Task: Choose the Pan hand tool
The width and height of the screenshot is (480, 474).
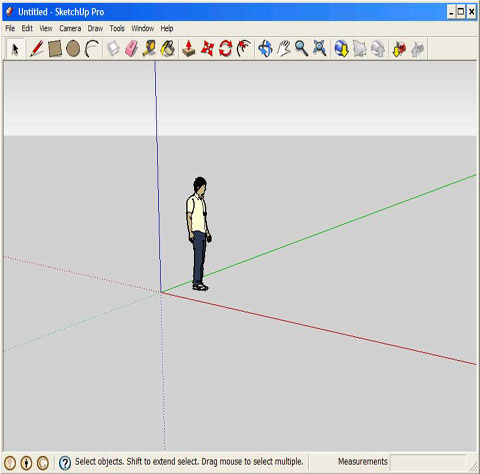Action: point(284,49)
